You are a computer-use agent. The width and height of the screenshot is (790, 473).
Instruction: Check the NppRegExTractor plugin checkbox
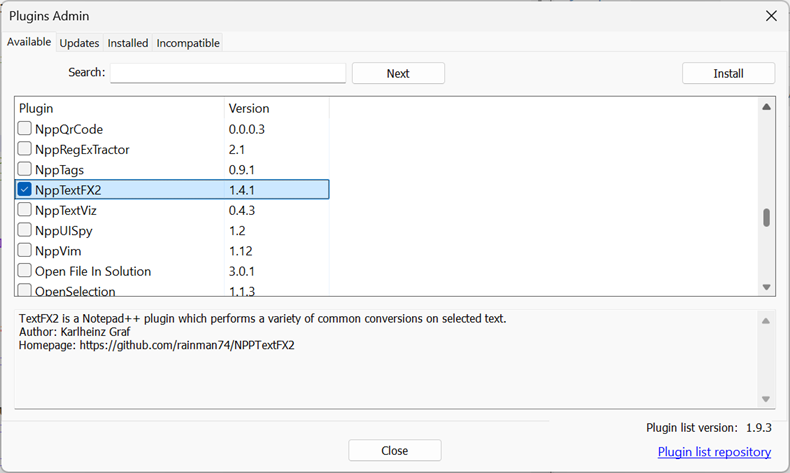pyautogui.click(x=24, y=149)
